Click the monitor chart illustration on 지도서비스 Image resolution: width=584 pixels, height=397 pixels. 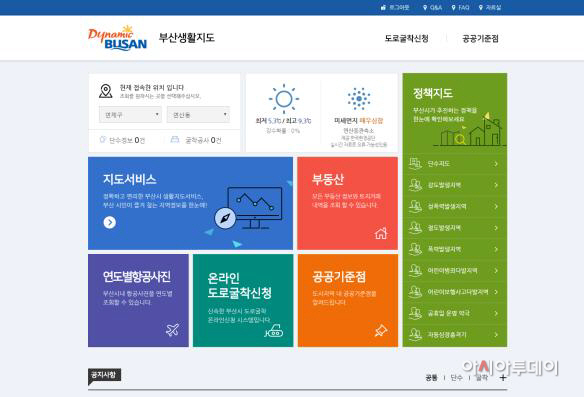click(x=249, y=209)
